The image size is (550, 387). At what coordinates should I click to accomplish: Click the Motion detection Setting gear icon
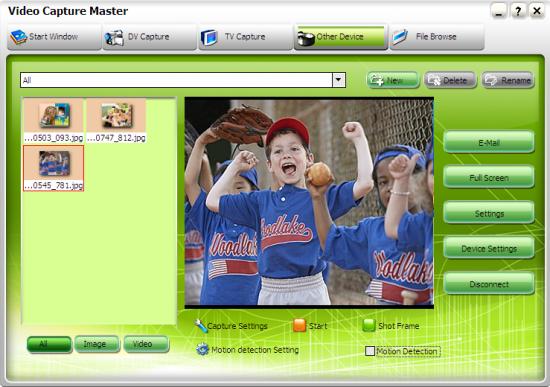click(202, 349)
